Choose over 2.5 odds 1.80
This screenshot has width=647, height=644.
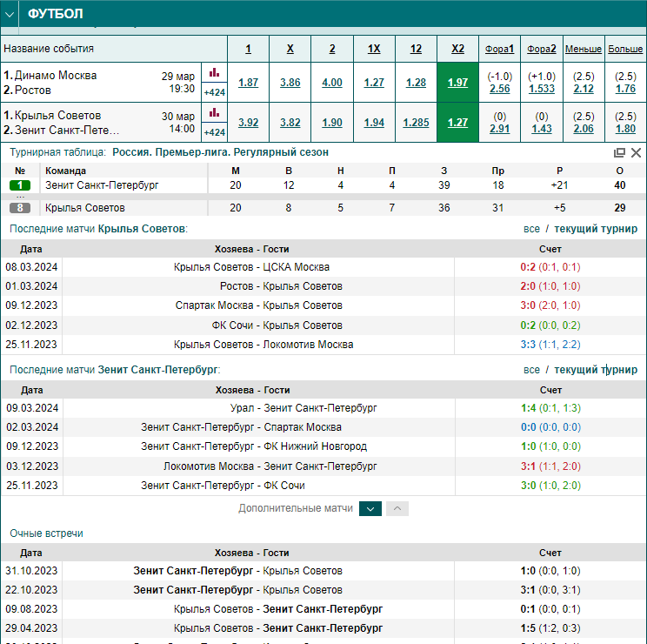pyautogui.click(x=625, y=129)
